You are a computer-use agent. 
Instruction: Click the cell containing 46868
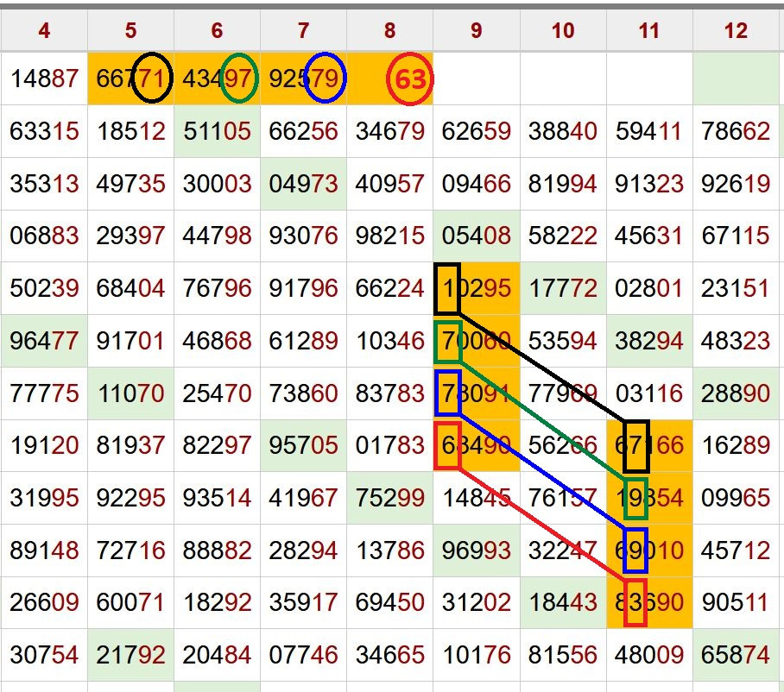(x=217, y=341)
